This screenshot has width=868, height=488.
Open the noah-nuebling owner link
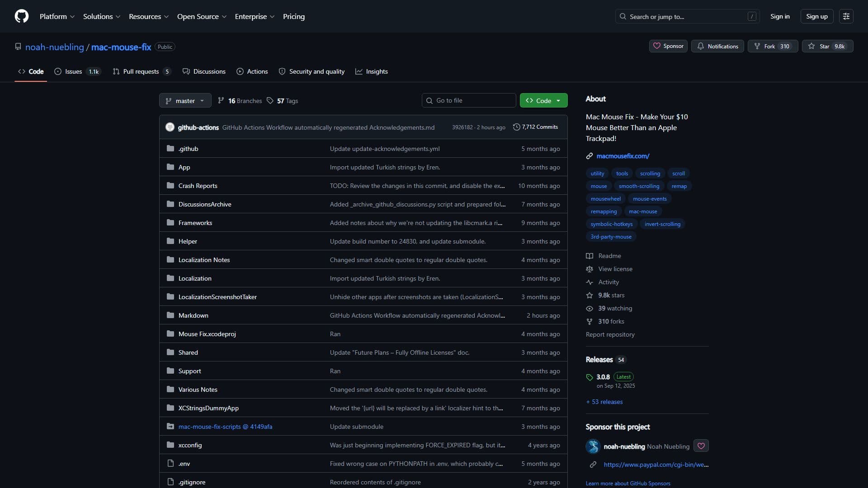[55, 47]
